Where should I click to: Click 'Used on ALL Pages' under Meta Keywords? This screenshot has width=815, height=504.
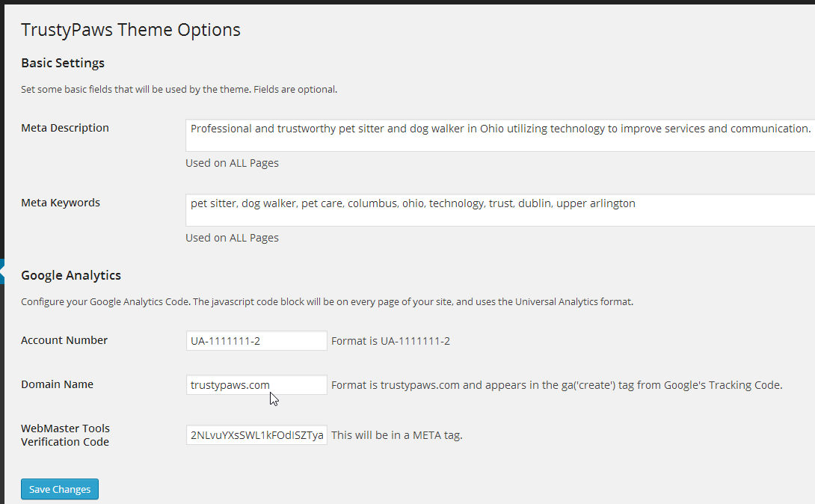(232, 238)
